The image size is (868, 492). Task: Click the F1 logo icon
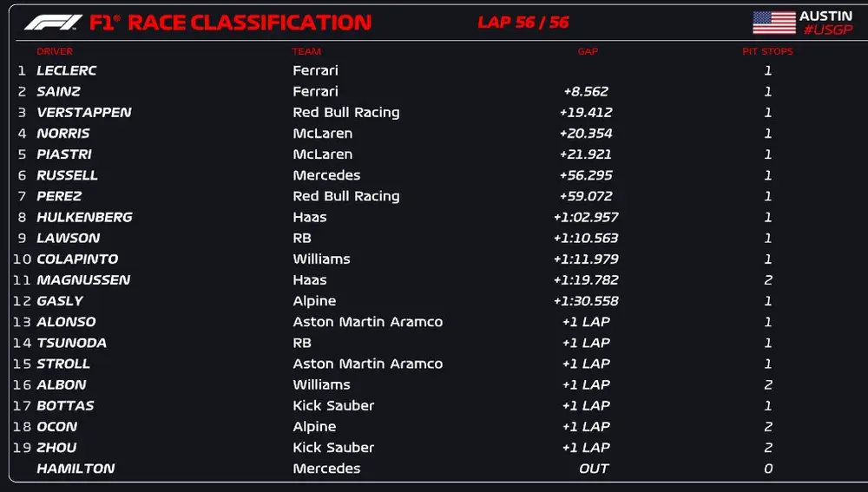pyautogui.click(x=53, y=23)
